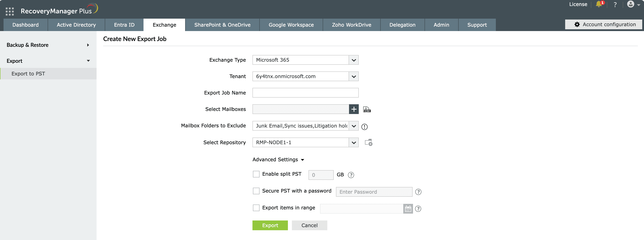
Task: Click info icon beside Mailbox Folders to Exclude
Action: [364, 127]
